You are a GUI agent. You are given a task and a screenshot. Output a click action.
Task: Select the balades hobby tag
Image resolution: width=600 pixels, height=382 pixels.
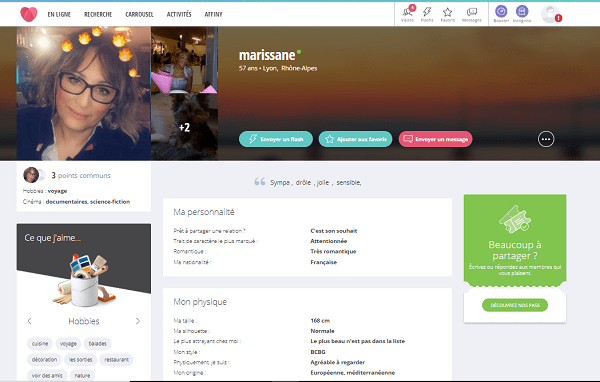(98, 344)
